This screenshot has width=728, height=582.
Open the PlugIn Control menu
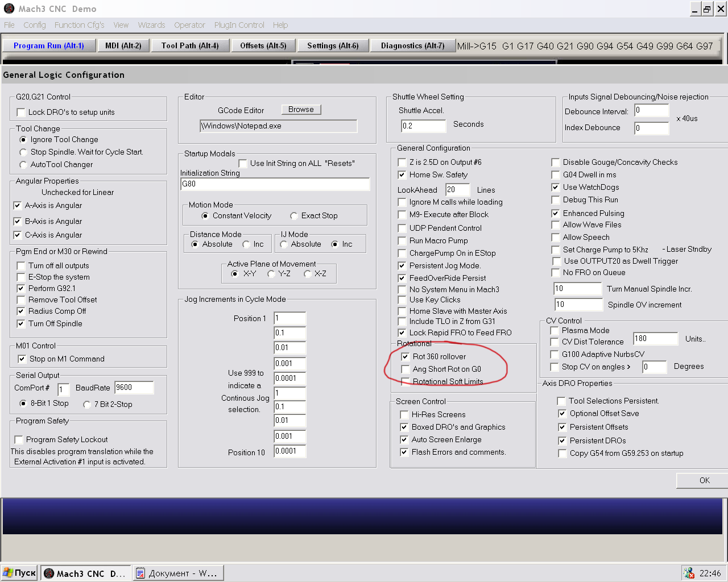pos(239,25)
